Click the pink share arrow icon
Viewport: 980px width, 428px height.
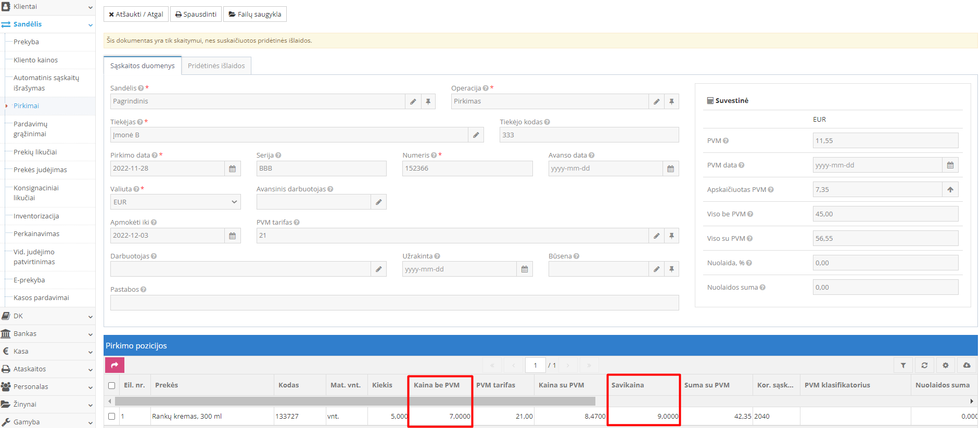114,365
